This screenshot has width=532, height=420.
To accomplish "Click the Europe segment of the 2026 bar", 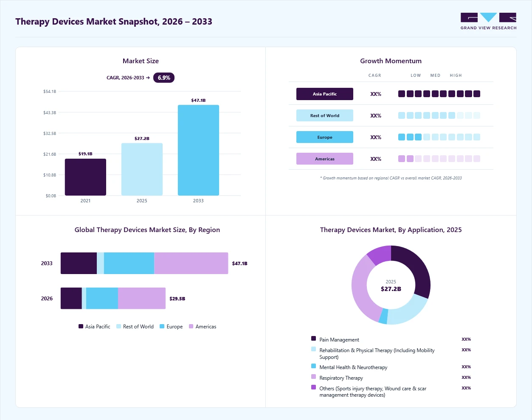I will pyautogui.click(x=102, y=298).
